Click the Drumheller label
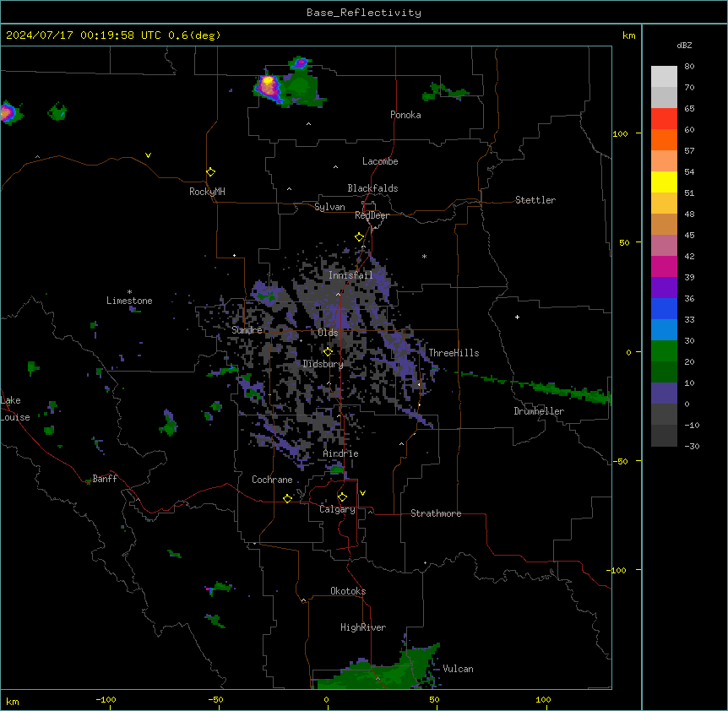 point(539,411)
